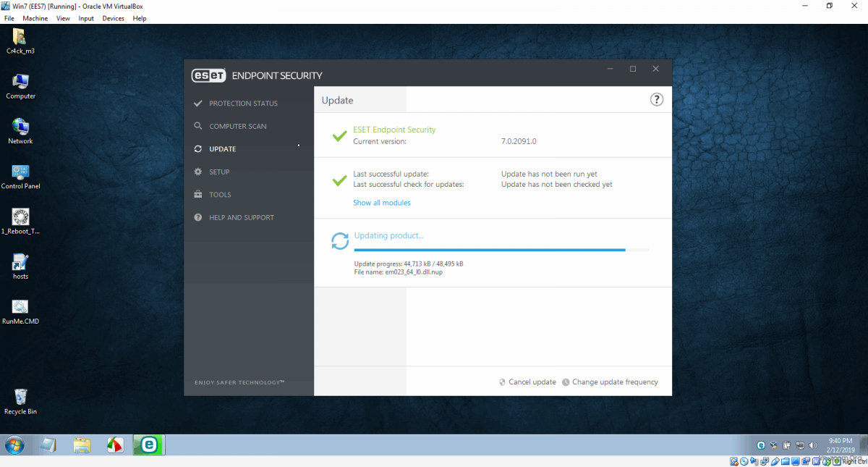868x467 pixels.
Task: Open the VirtualBox Devices menu
Action: (x=113, y=18)
